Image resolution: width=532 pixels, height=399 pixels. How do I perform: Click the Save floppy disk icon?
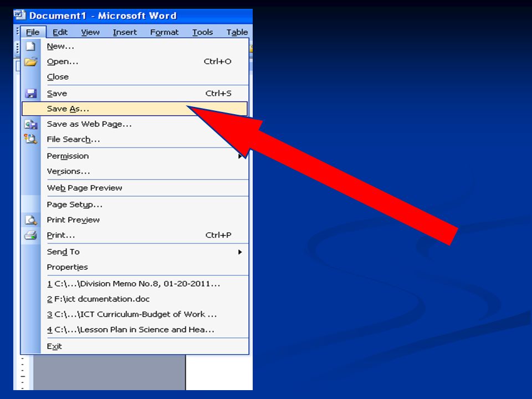(x=31, y=93)
